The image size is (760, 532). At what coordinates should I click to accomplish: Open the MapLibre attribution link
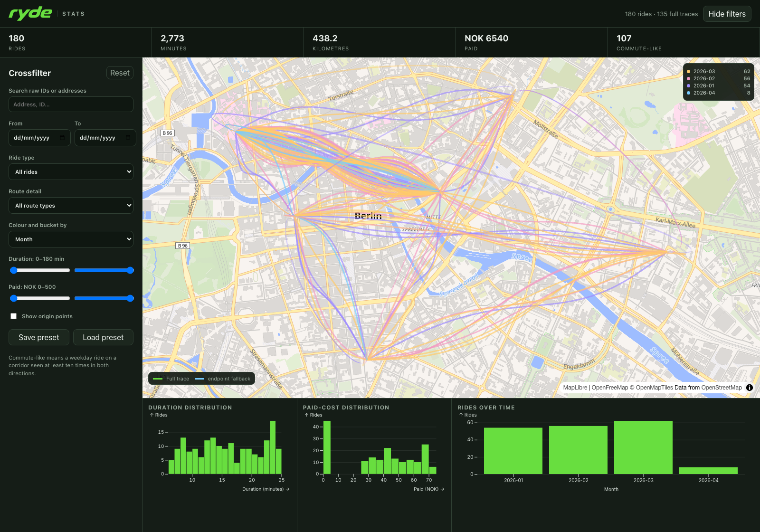[x=575, y=388]
